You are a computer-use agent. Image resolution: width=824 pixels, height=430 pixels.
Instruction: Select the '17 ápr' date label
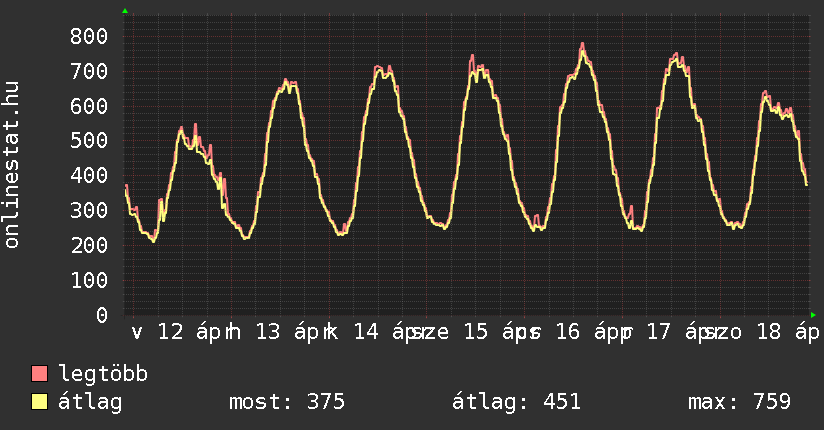684,332
